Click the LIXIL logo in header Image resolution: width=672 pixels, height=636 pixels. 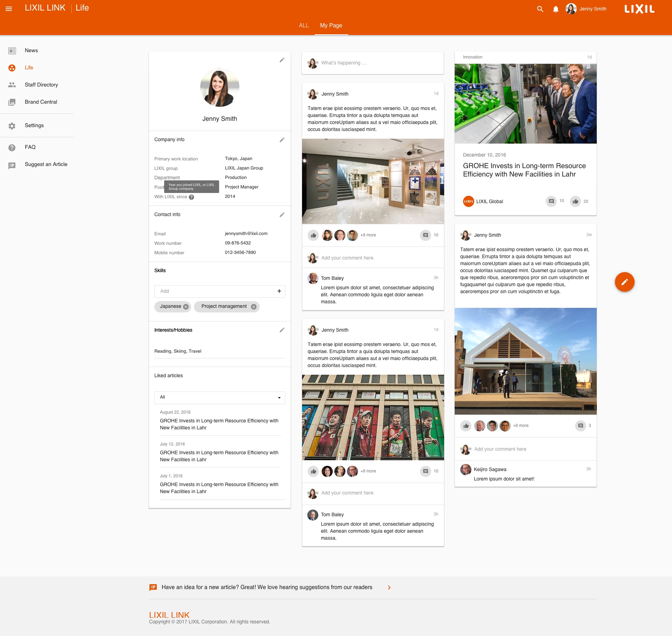click(x=639, y=9)
